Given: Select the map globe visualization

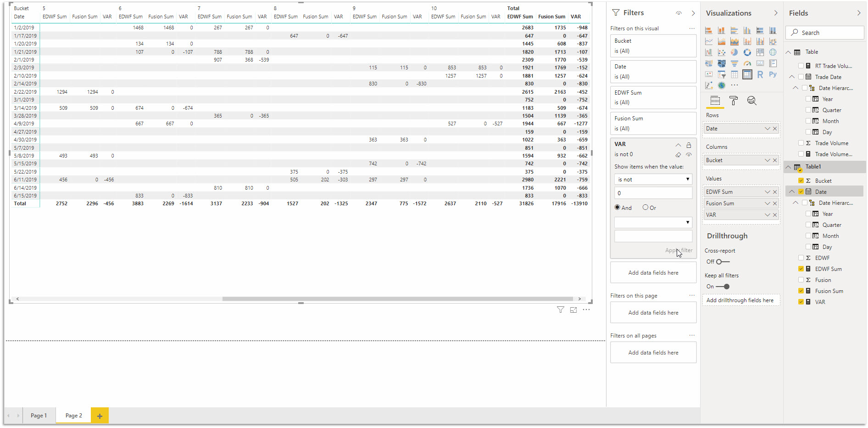Looking at the screenshot, I should 773,52.
